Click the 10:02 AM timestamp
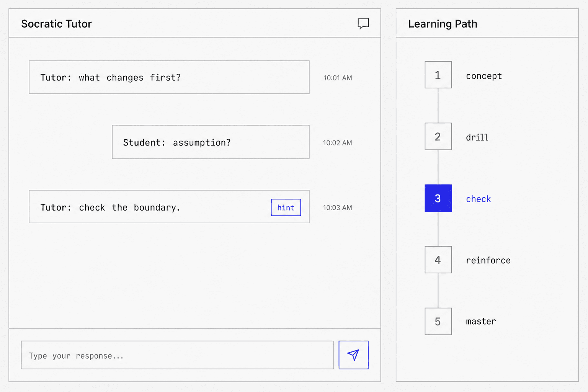 [x=337, y=143]
